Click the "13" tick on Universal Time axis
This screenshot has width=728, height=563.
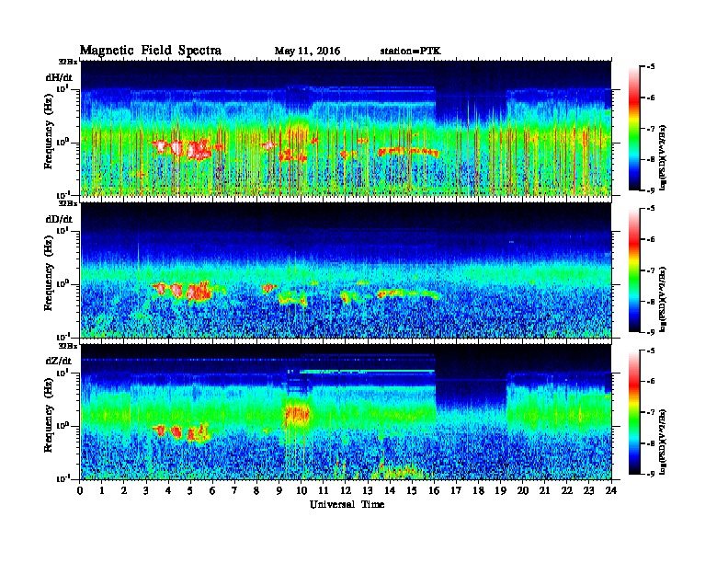tap(368, 490)
